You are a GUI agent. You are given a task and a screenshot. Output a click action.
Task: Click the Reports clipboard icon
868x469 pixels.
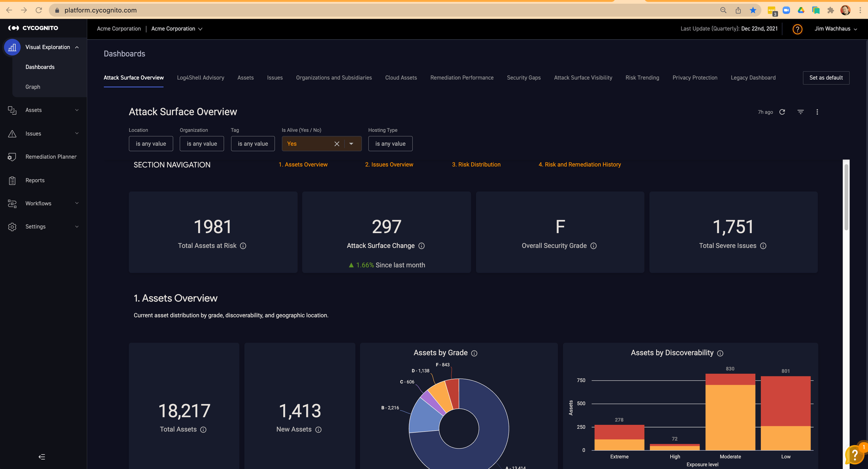[x=12, y=181]
